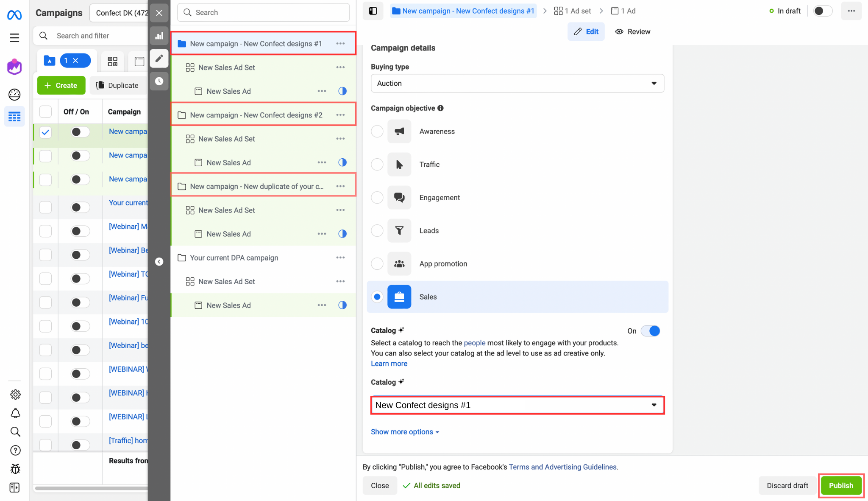
Task: Switch to the Review tab
Action: point(633,32)
